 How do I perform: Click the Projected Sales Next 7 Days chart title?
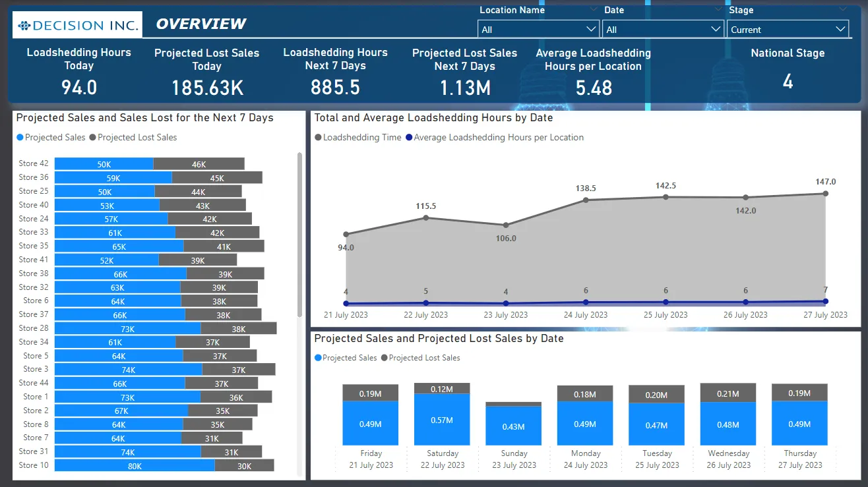pos(144,118)
